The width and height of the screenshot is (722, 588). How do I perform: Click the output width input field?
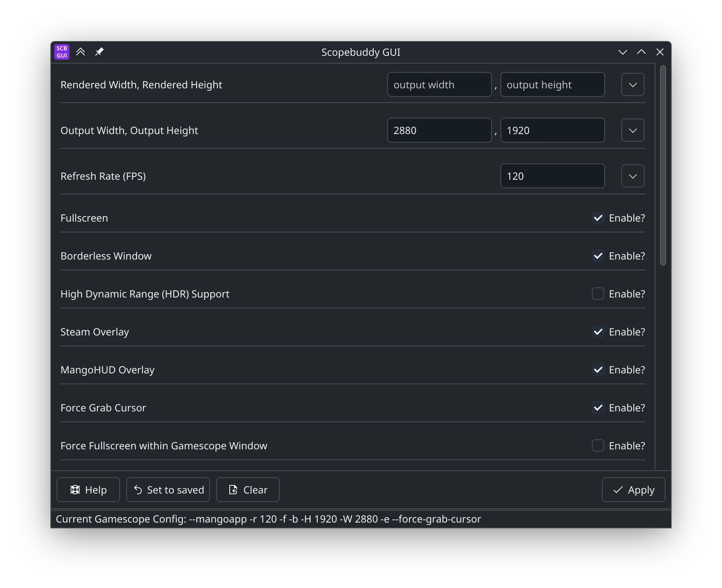(439, 84)
